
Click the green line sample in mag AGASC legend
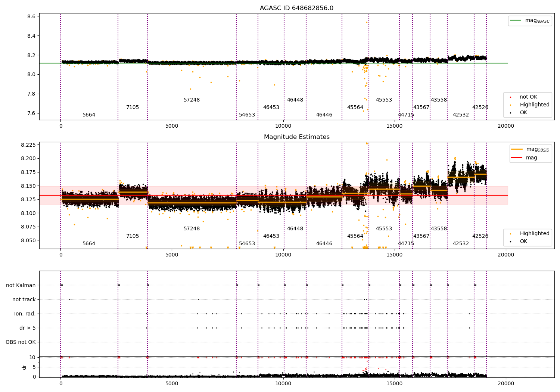pos(516,21)
